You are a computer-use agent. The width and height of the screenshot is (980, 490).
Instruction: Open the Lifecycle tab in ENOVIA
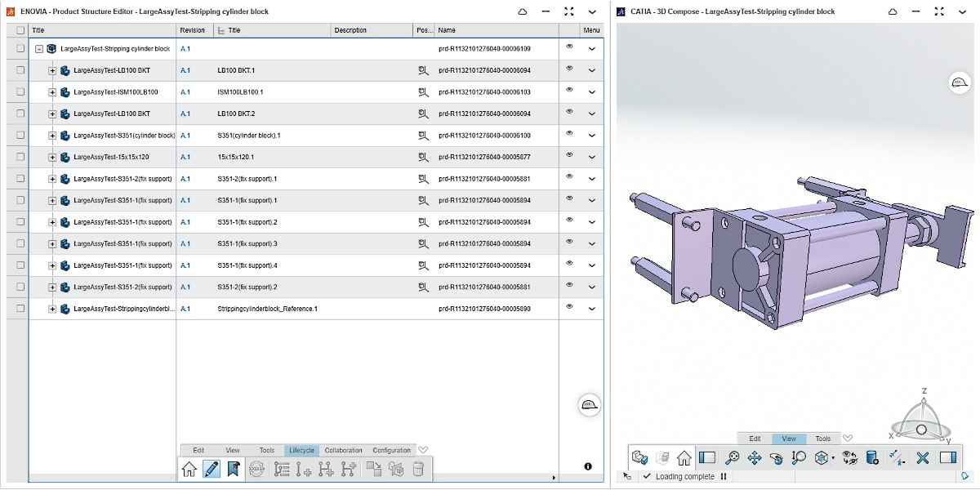301,450
